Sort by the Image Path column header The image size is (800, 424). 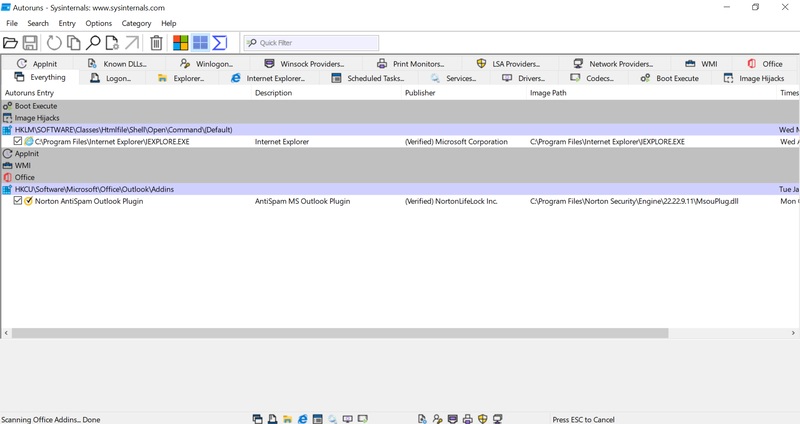pyautogui.click(x=548, y=93)
